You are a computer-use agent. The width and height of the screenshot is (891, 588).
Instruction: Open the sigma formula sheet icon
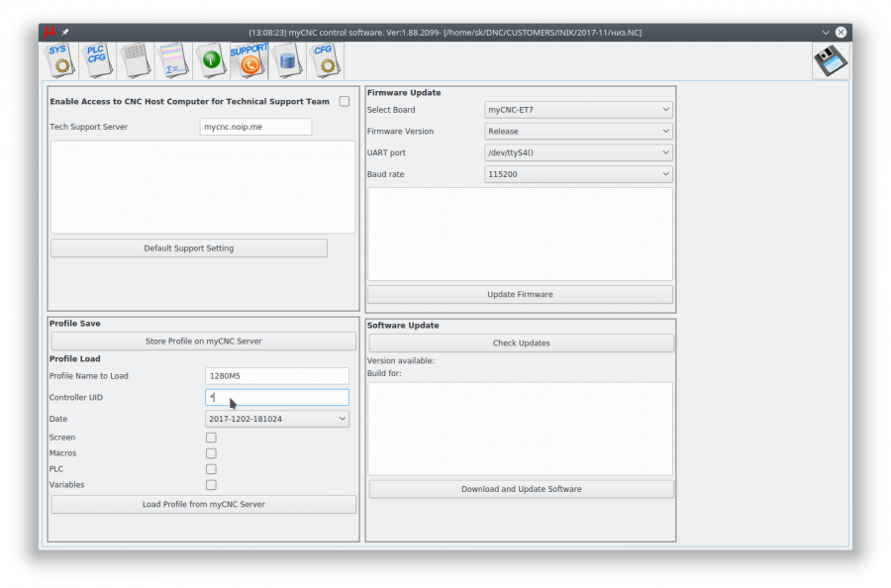(x=172, y=60)
